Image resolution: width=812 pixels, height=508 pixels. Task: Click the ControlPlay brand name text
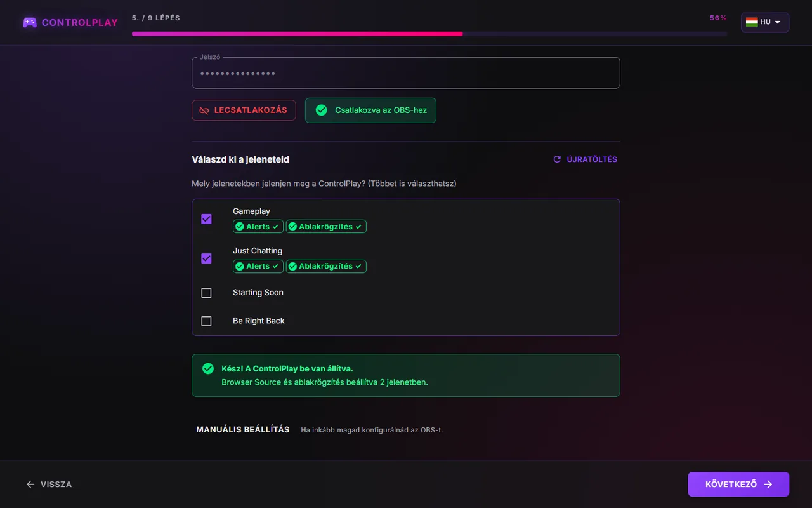click(x=80, y=23)
